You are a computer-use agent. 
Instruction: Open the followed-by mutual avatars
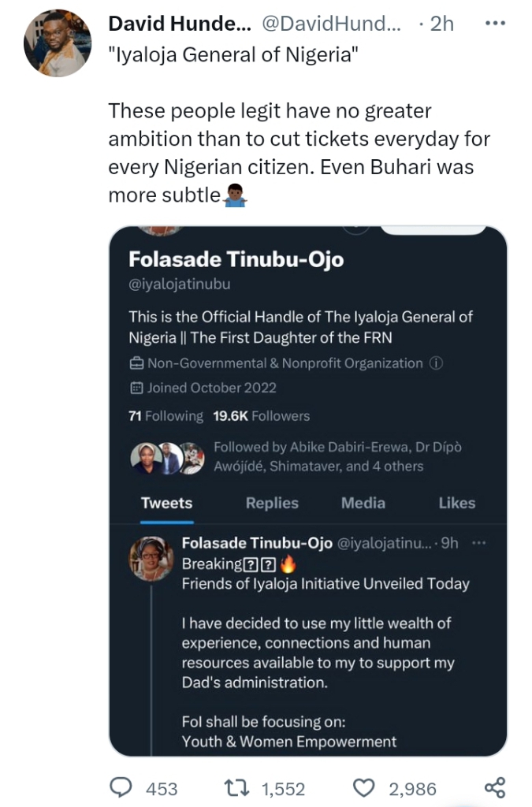tap(167, 457)
